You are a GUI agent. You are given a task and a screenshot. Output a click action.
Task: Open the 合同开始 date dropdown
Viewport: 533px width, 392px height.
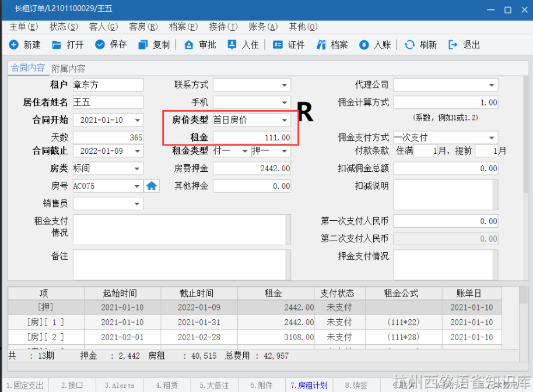point(138,121)
